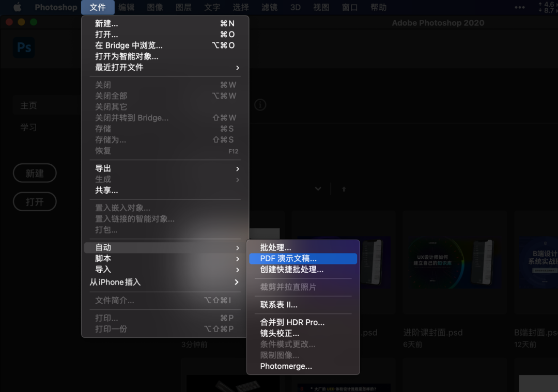
Task: Open the Photoshop application menu
Action: [x=56, y=7]
